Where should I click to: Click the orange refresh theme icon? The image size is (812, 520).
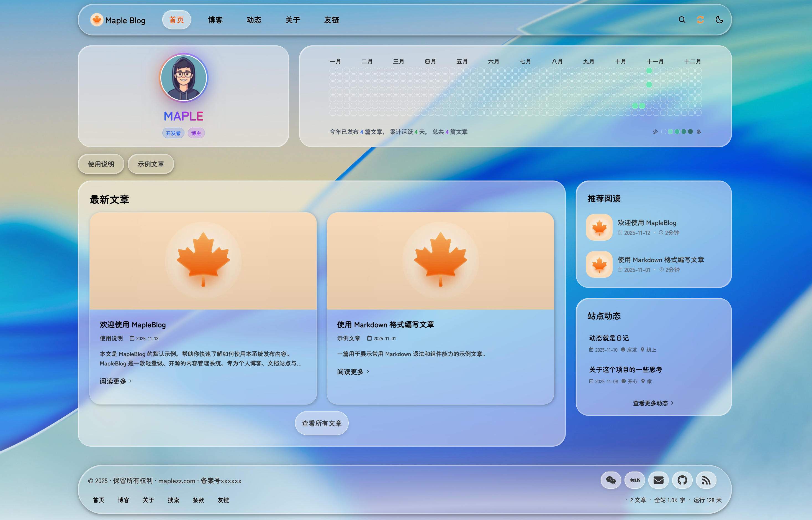[x=700, y=20]
